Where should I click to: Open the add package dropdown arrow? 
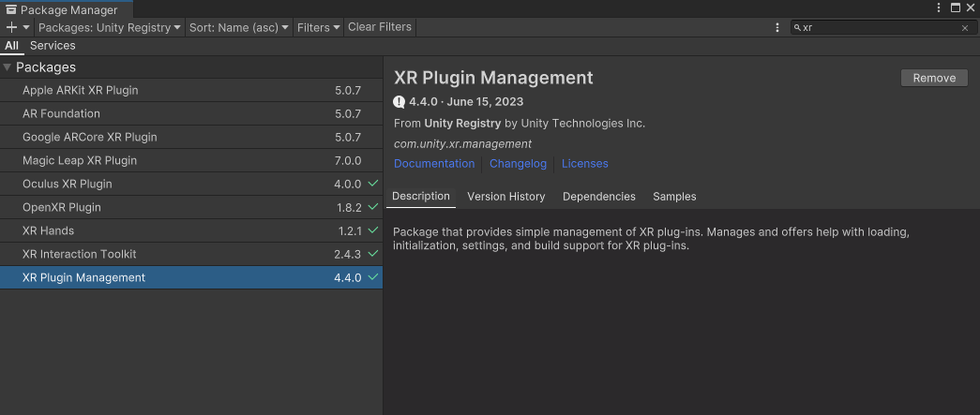[26, 27]
